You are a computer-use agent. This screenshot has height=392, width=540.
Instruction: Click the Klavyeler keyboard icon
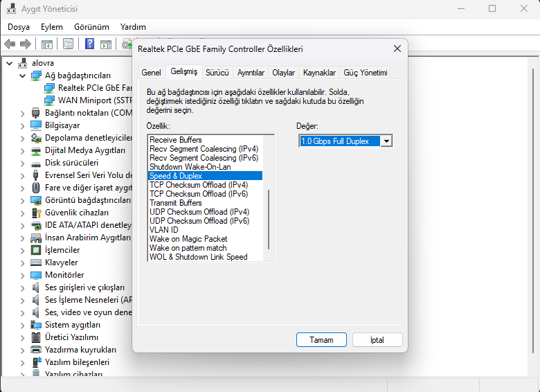coord(36,262)
